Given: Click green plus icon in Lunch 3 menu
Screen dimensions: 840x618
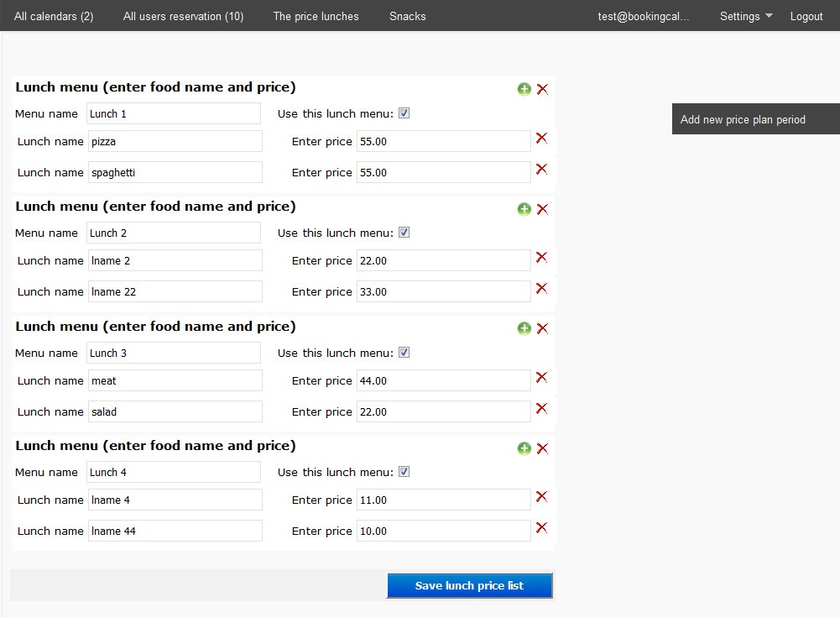Looking at the screenshot, I should pos(524,328).
